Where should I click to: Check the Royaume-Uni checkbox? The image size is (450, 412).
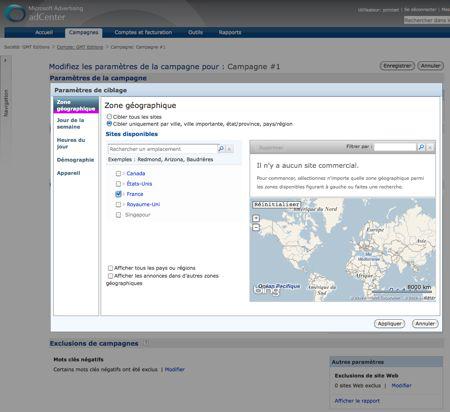pyautogui.click(x=118, y=204)
